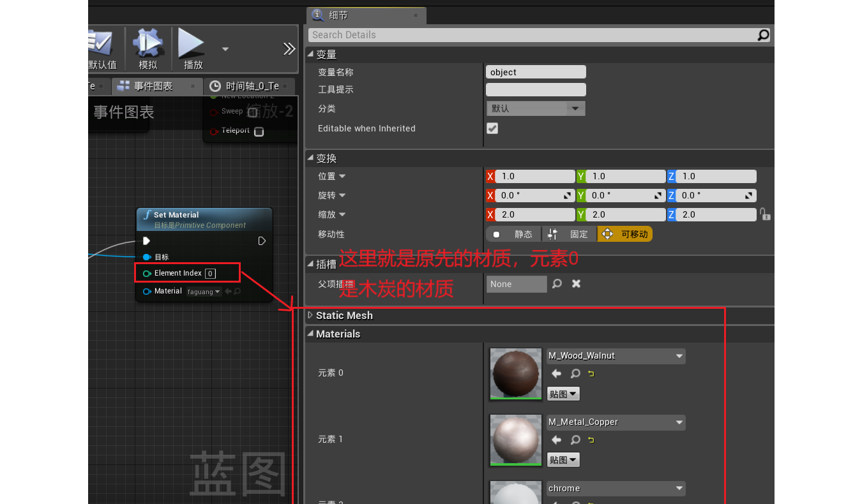Image resolution: width=862 pixels, height=504 pixels.
Task: Toggle Editable when Inherited checkbox
Action: click(492, 128)
